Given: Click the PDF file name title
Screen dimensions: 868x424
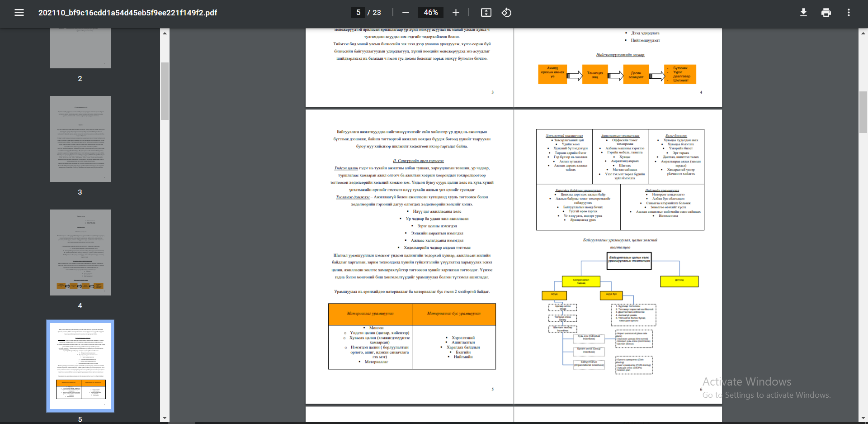Looking at the screenshot, I should coord(127,13).
